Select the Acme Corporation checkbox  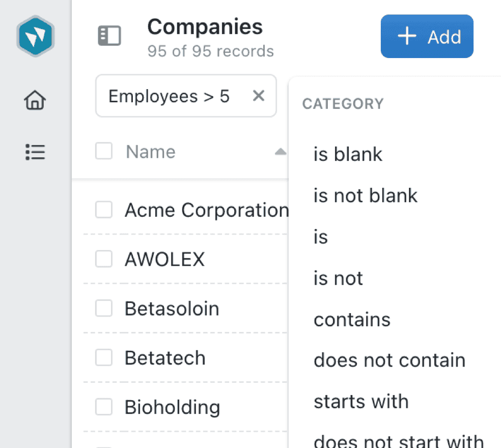(x=103, y=209)
